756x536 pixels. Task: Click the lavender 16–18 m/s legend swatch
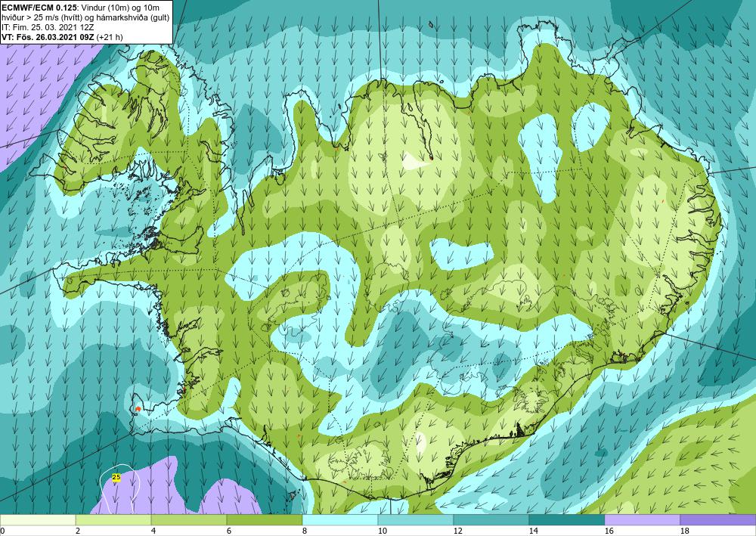tap(642, 520)
